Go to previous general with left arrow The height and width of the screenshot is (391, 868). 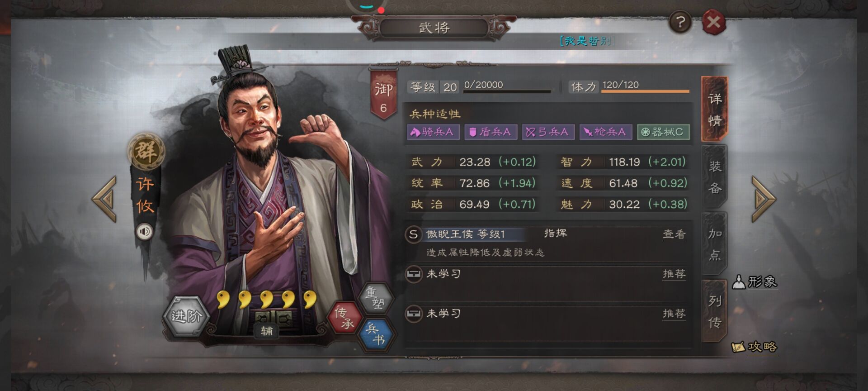[105, 199]
